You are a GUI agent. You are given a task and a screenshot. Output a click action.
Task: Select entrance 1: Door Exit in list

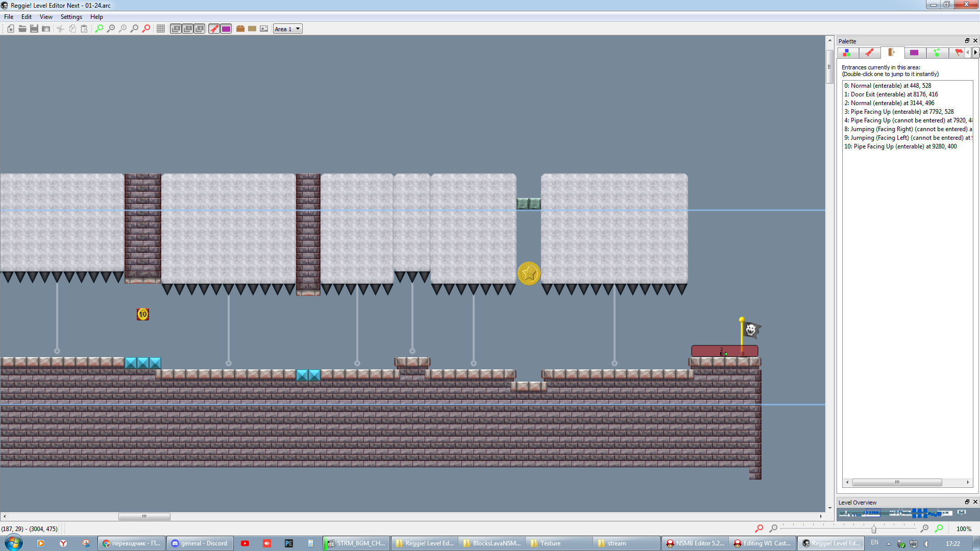(x=891, y=94)
